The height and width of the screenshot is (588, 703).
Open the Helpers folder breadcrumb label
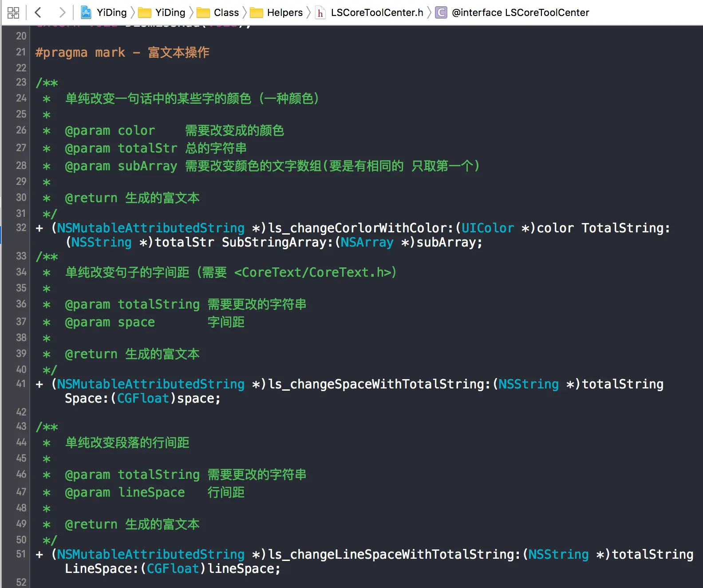(x=285, y=12)
